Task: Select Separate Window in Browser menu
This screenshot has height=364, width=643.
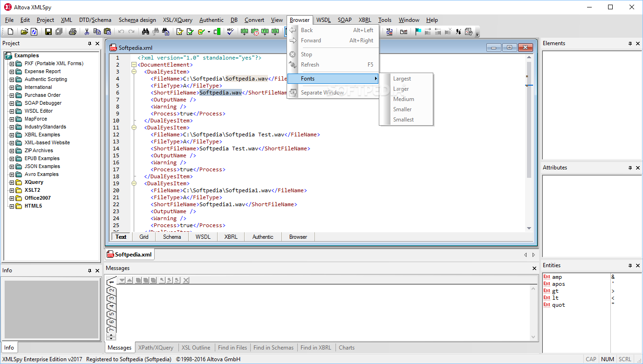Action: coord(333,93)
